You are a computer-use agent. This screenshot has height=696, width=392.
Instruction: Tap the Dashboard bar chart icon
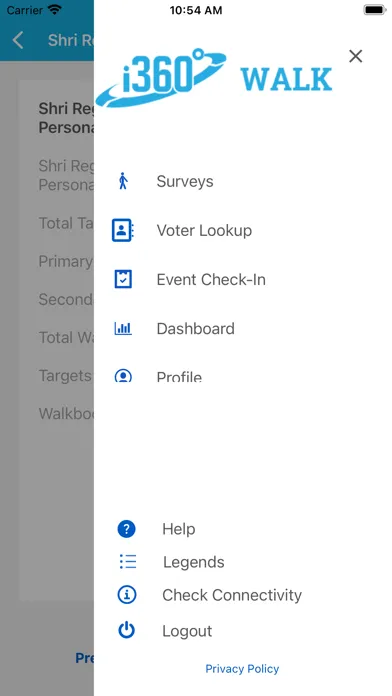tap(123, 328)
